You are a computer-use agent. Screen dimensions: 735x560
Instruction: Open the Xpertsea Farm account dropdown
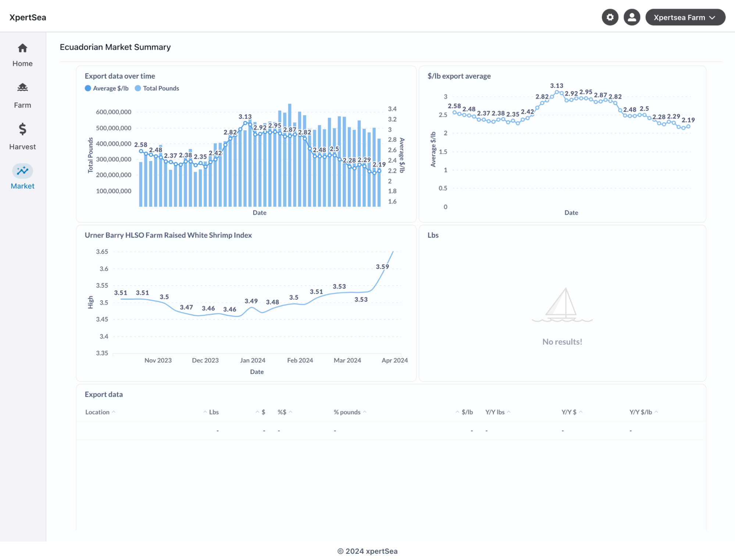coord(685,17)
